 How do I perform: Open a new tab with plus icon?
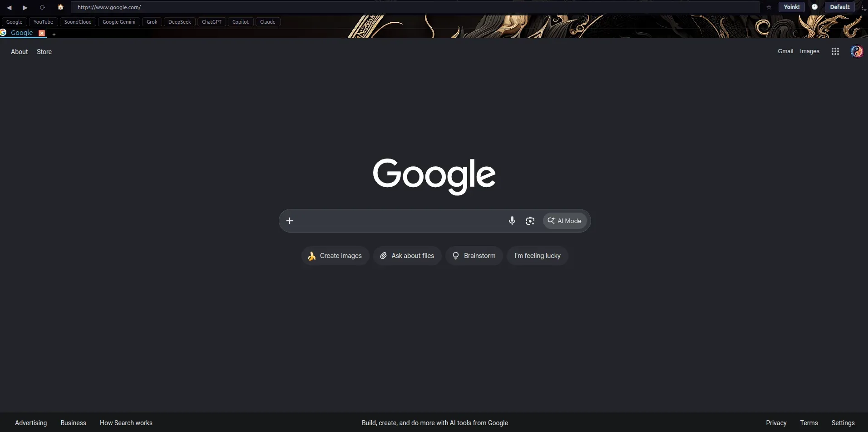tap(54, 34)
